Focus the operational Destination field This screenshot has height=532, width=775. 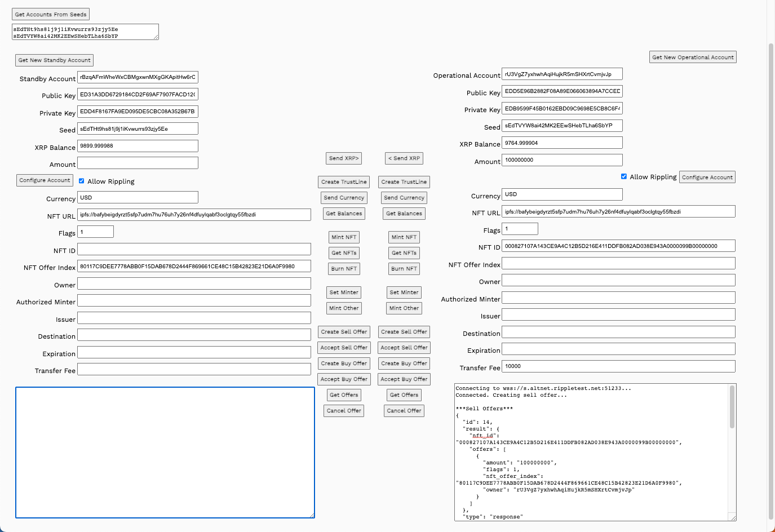(x=618, y=332)
